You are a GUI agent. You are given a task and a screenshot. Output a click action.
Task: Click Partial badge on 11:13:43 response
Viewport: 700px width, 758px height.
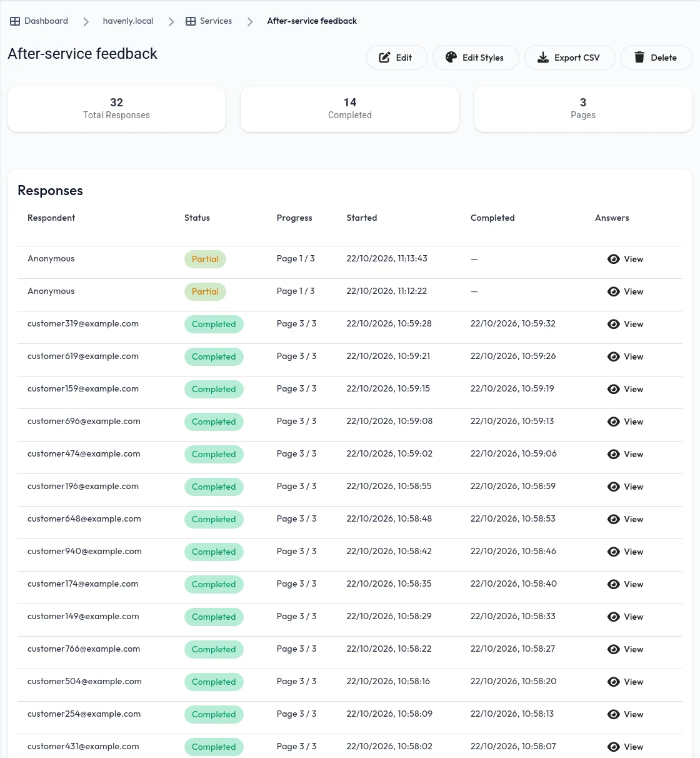tap(205, 259)
